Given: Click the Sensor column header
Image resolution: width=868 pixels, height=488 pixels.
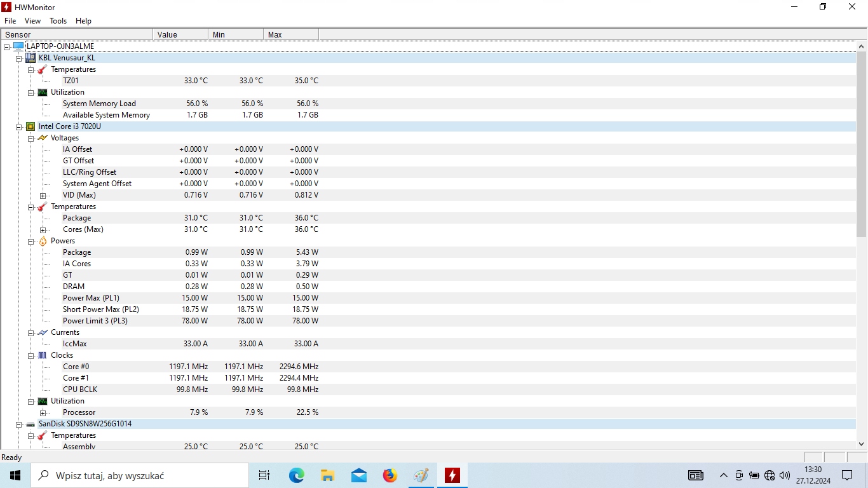Looking at the screenshot, I should coord(77,34).
